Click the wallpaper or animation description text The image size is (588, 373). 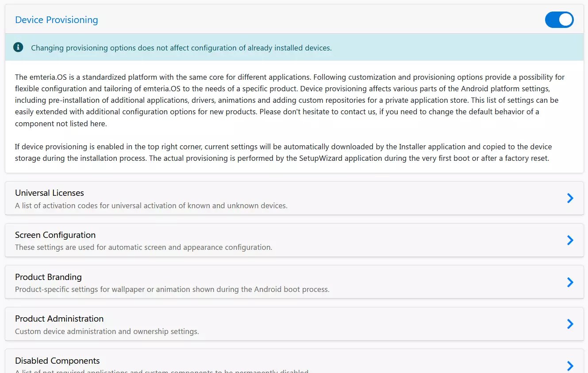click(172, 289)
